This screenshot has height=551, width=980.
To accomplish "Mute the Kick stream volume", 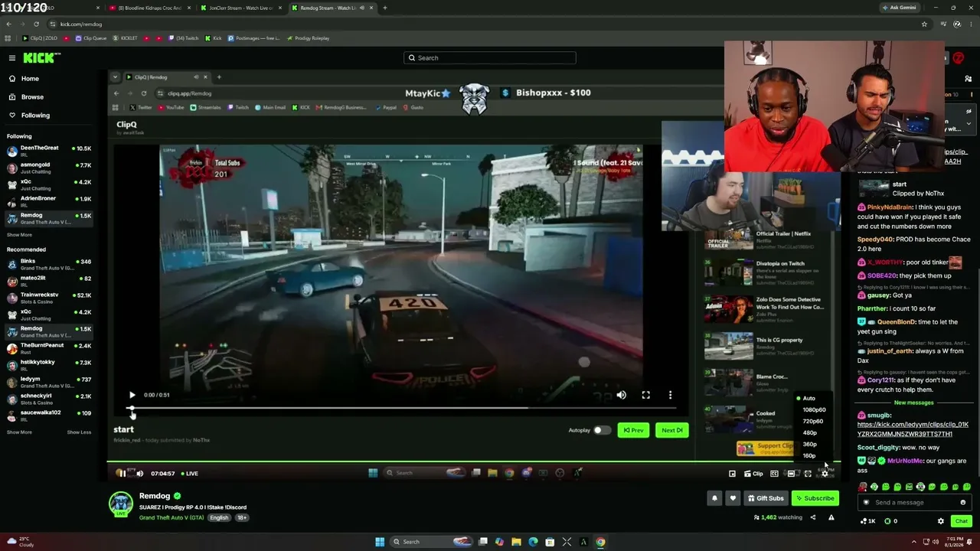I will point(139,474).
